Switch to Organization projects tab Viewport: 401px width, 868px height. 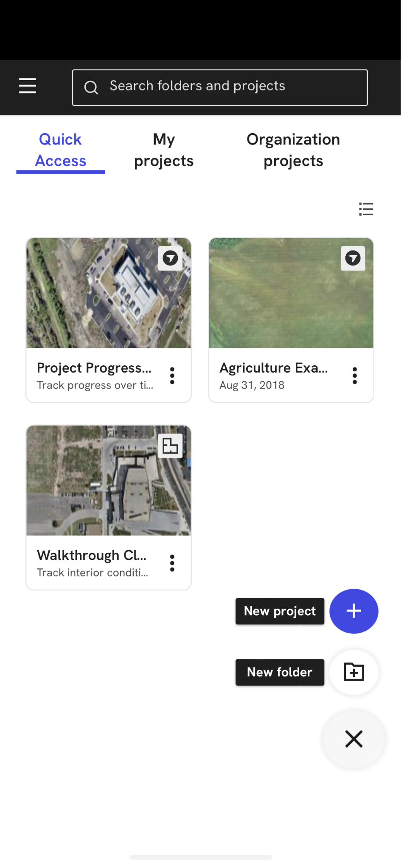[293, 150]
